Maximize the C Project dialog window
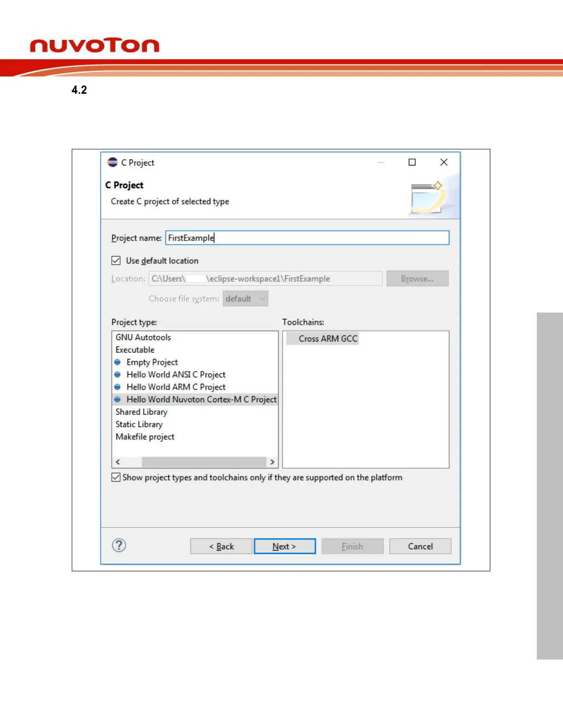This screenshot has width=563, height=728. pos(412,162)
